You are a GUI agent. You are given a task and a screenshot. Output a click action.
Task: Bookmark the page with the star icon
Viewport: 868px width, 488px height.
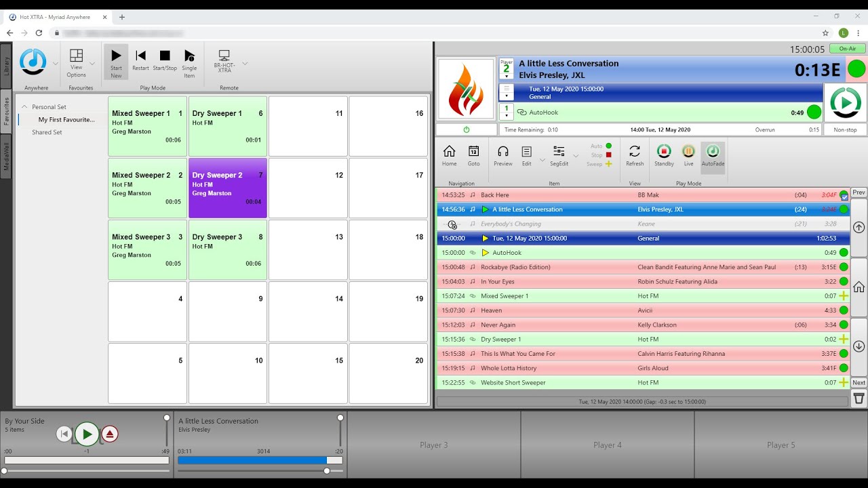pos(825,33)
